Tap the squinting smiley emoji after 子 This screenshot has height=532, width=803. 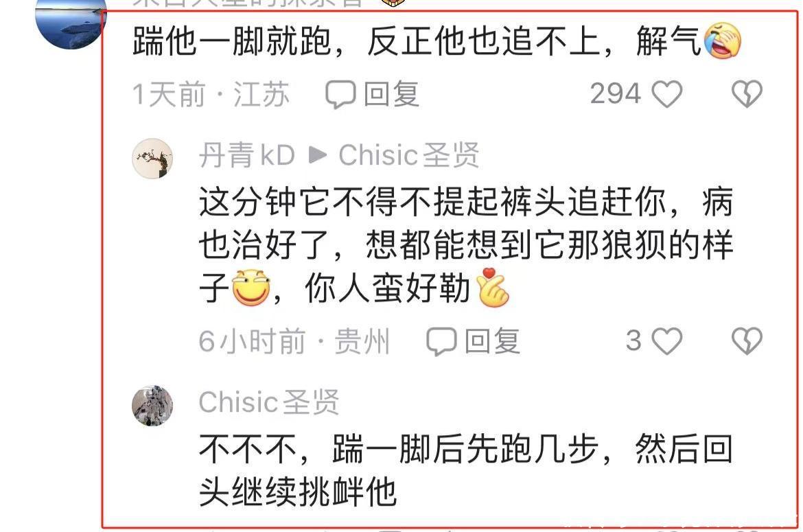pos(251,288)
